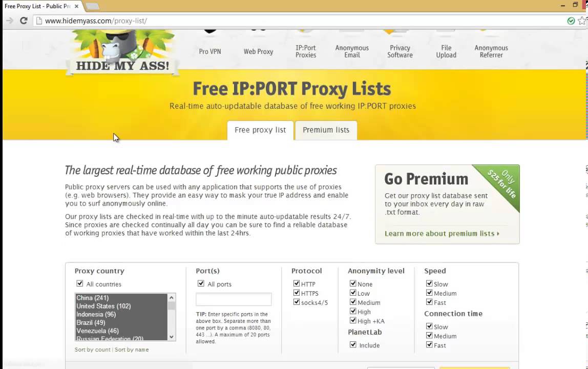
Task: Open Pro VPN from the navigation
Action: point(210,51)
